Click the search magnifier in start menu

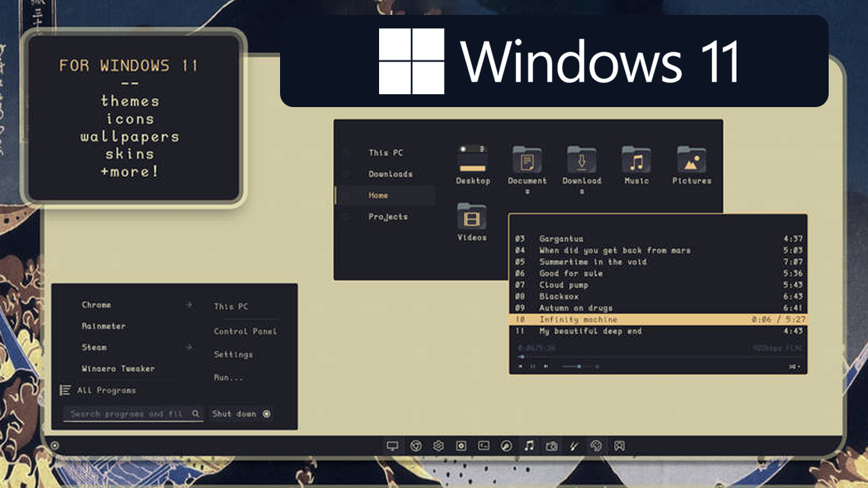click(196, 413)
